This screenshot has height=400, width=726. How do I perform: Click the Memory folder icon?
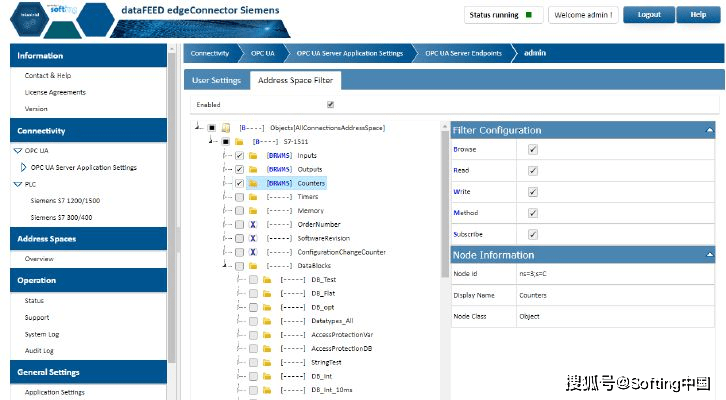click(x=253, y=211)
